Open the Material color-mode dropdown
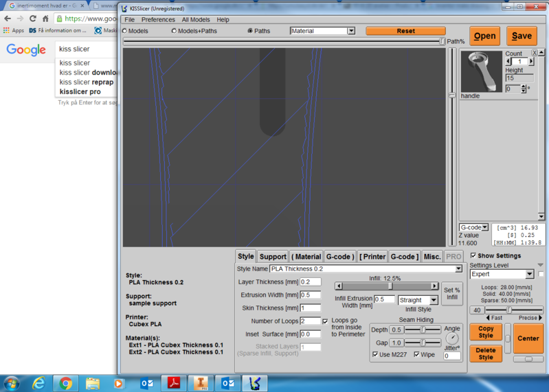The height and width of the screenshot is (392, 549). 351,31
